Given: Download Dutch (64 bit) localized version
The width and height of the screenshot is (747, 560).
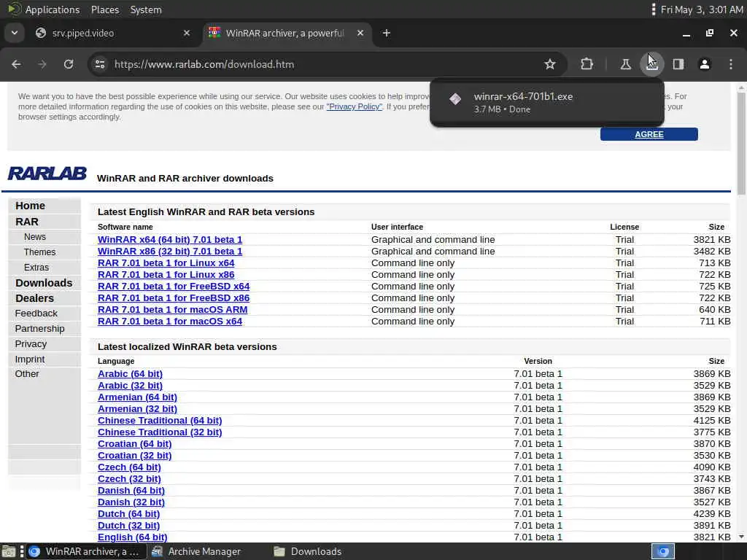Looking at the screenshot, I should 128,514.
